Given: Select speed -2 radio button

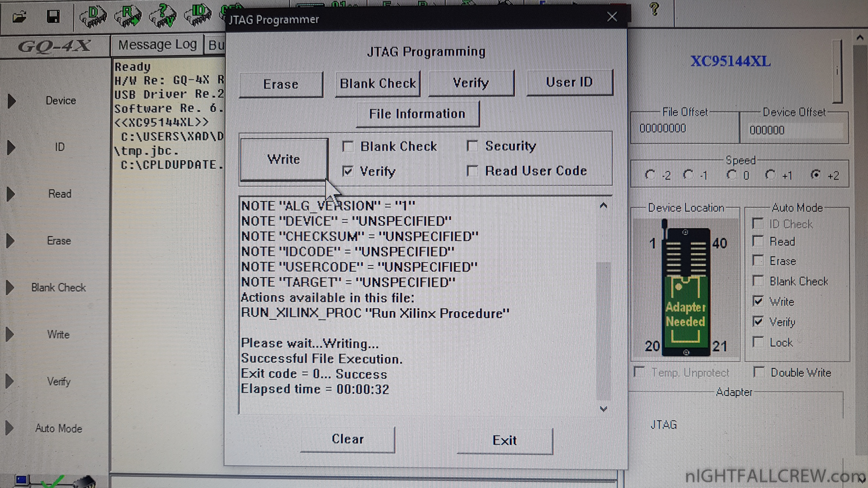Looking at the screenshot, I should tap(650, 175).
